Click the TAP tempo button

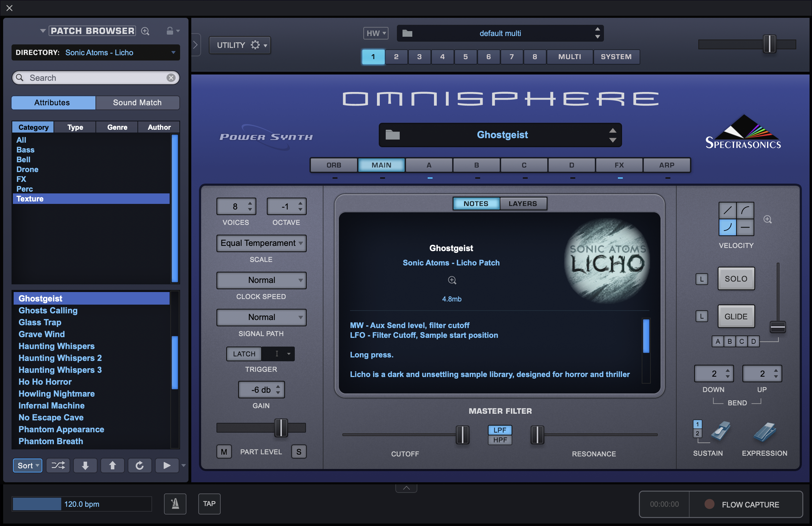point(209,504)
